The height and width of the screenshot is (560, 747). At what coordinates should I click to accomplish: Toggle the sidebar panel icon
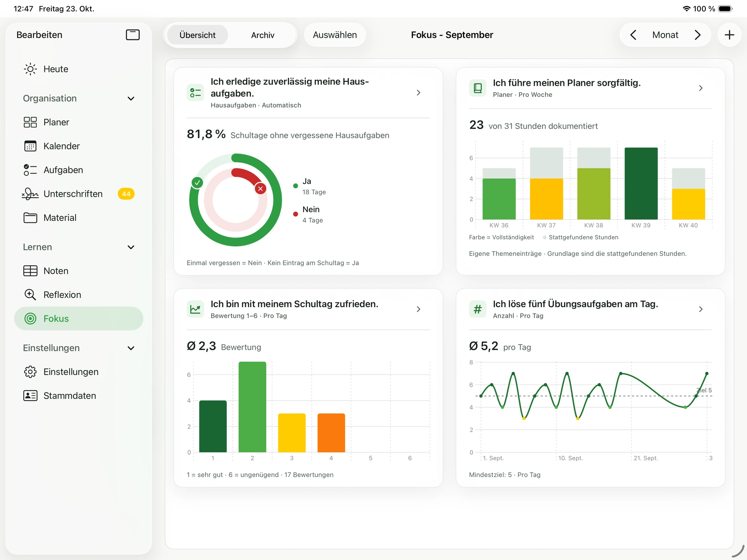tap(133, 35)
